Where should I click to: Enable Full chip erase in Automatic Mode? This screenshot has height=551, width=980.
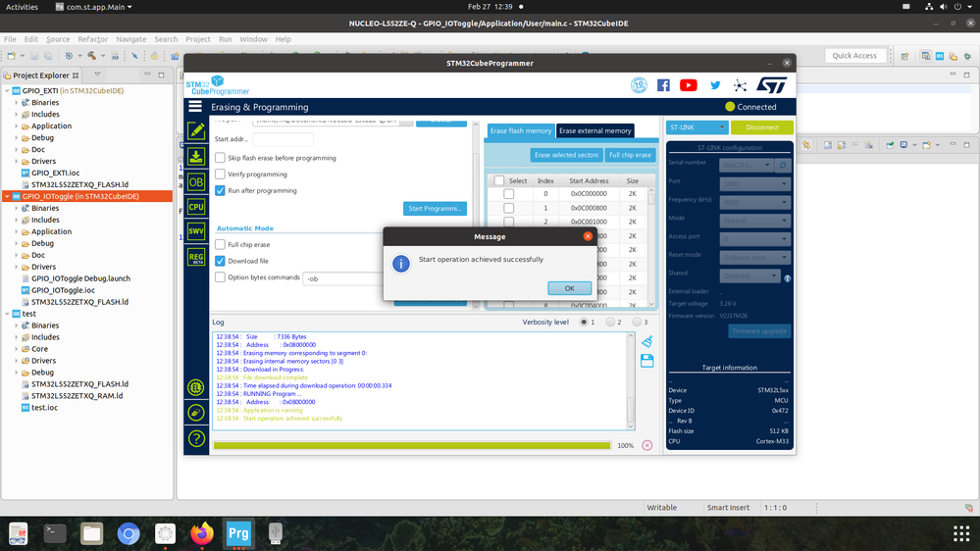[220, 244]
